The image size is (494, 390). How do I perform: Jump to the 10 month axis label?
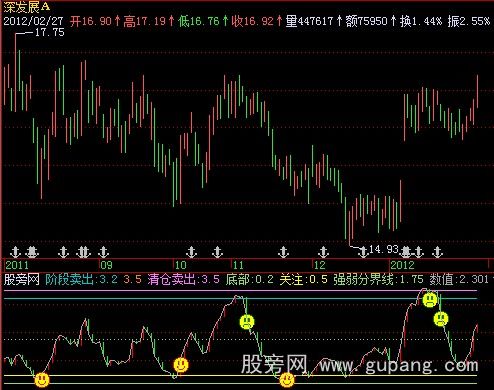[x=180, y=265]
